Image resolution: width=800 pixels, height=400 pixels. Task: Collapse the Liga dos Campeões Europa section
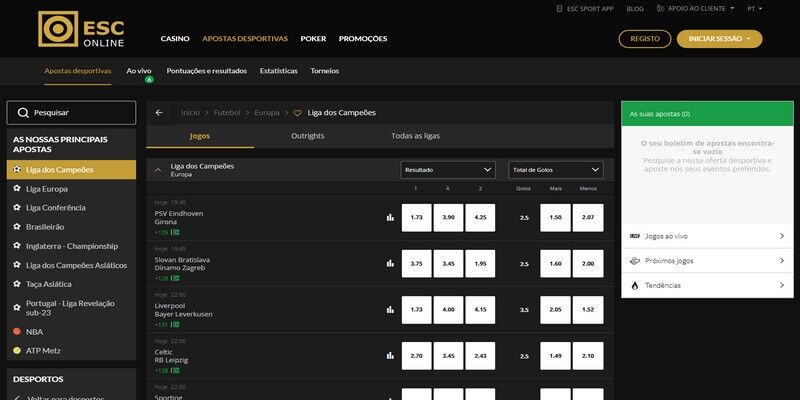tap(158, 170)
